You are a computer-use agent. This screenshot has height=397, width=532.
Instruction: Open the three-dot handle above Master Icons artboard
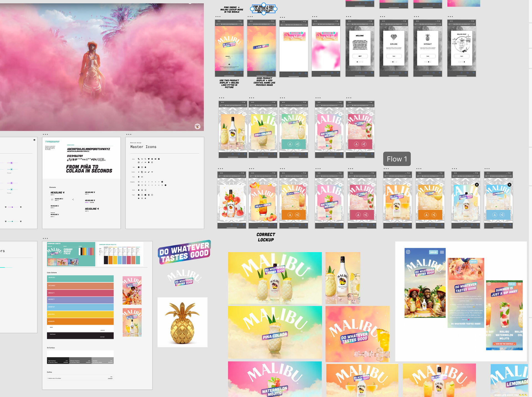[x=129, y=135]
